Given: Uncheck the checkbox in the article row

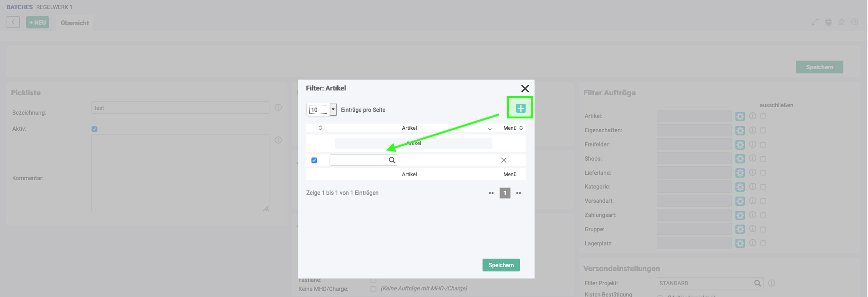Looking at the screenshot, I should 314,161.
